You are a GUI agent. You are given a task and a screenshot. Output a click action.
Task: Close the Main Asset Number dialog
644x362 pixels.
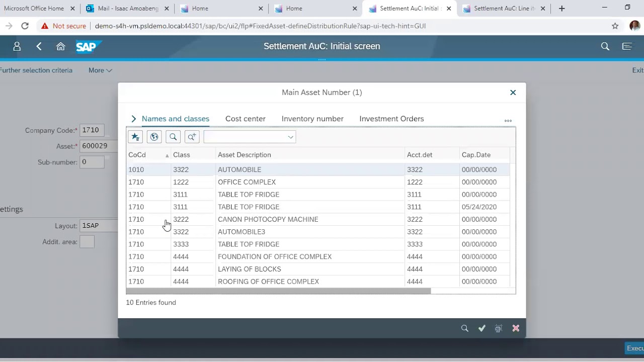coord(513,93)
